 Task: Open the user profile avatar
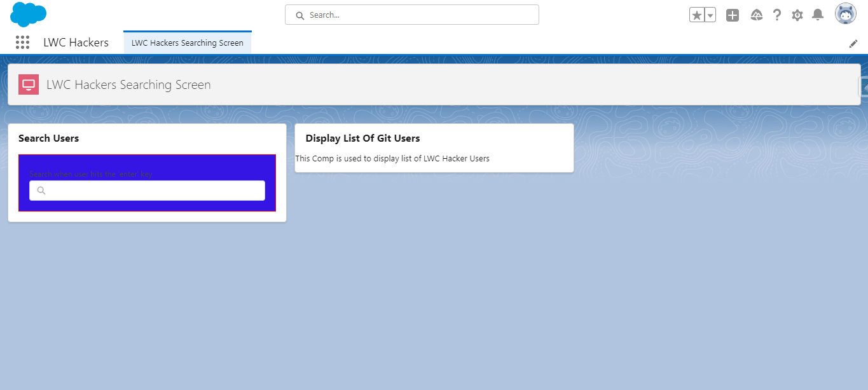click(x=846, y=14)
